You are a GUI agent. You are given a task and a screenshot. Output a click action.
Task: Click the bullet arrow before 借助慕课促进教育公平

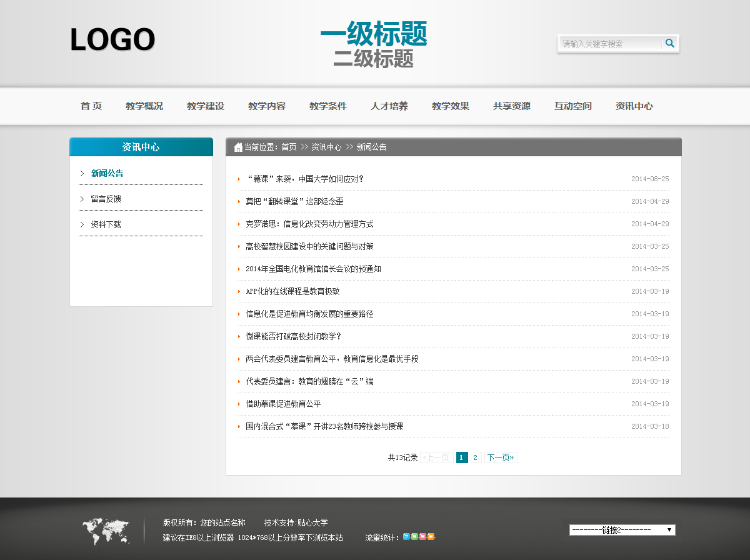[239, 404]
